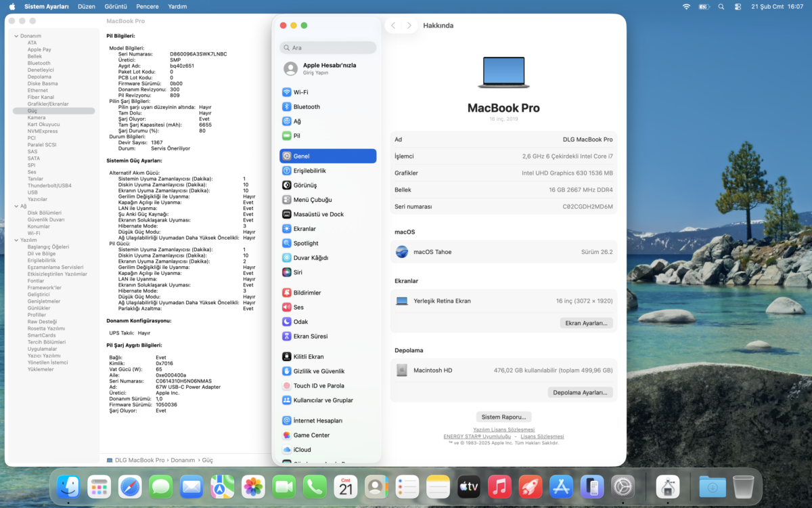Launch Safari from the Dock
This screenshot has height=508, width=812.
tap(130, 486)
